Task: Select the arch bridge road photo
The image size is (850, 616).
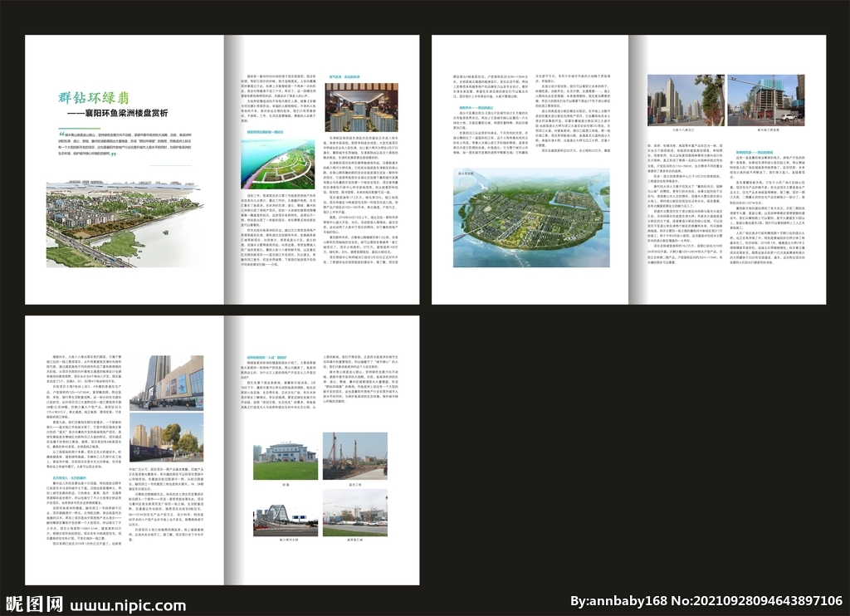Action: [285, 514]
